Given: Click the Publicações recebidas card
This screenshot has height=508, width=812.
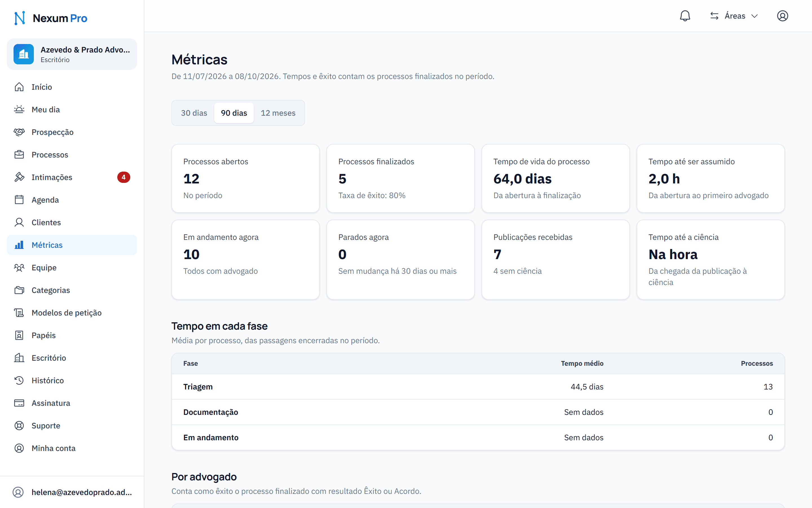Looking at the screenshot, I should (555, 260).
